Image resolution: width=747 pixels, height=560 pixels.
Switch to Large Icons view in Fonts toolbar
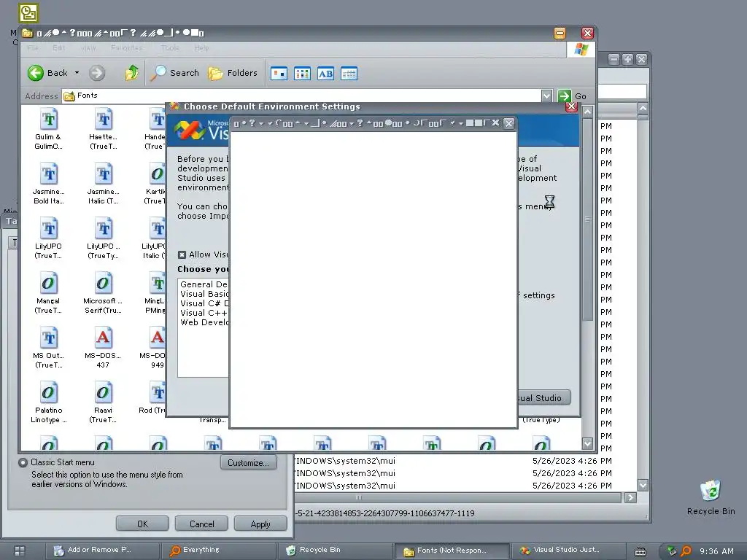click(x=279, y=74)
